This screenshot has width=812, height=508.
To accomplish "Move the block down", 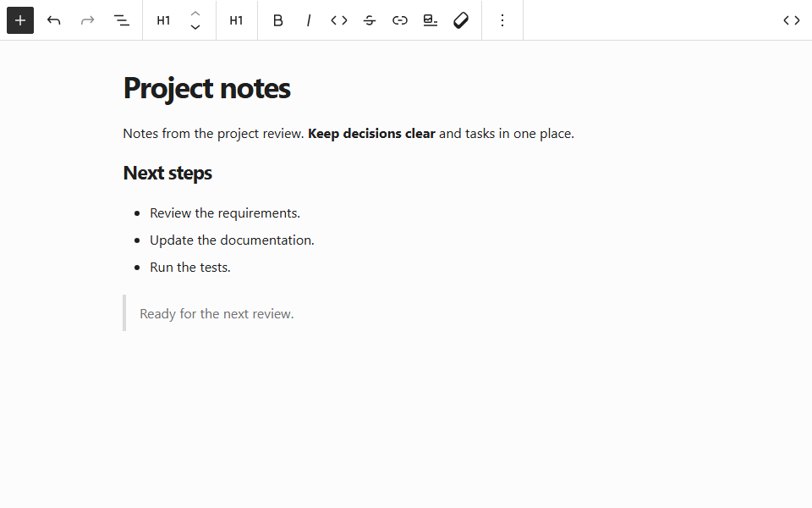I will pyautogui.click(x=195, y=27).
